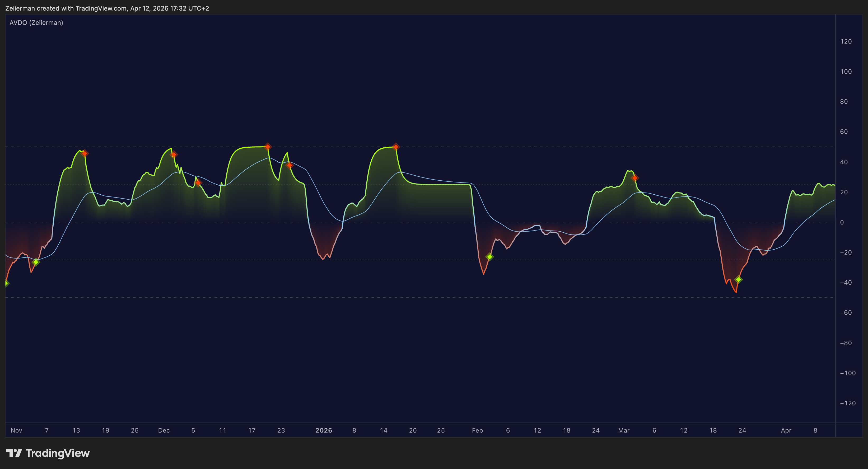The width and height of the screenshot is (868, 469).
Task: Click the '80' price scale label
Action: click(844, 102)
